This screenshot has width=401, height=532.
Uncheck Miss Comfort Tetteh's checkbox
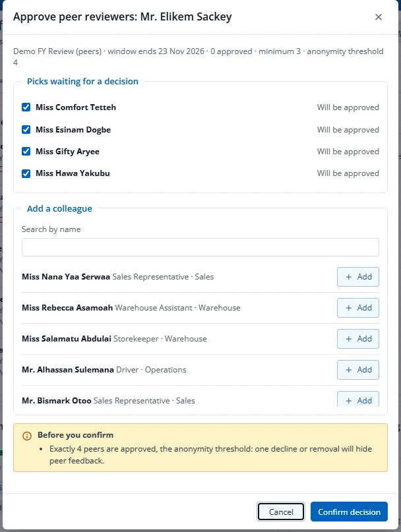click(26, 107)
